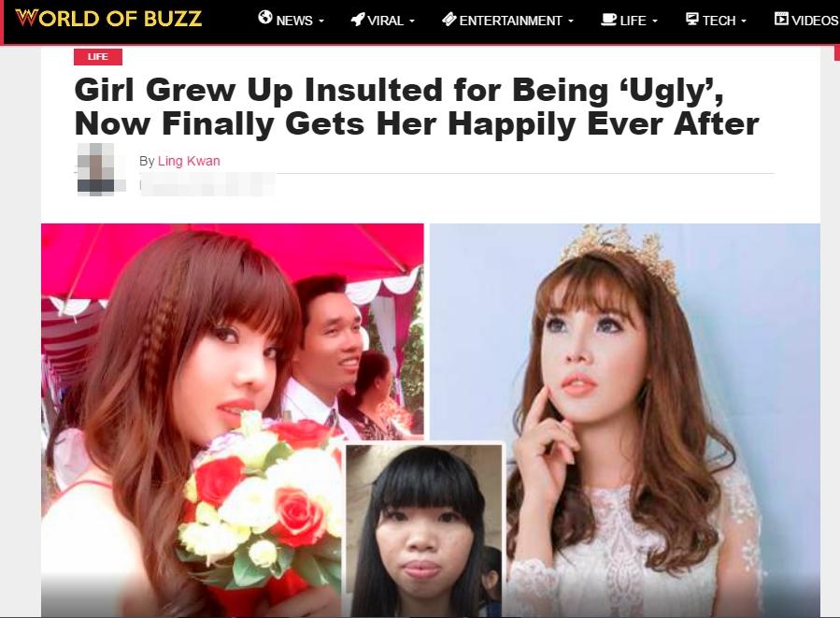Expand the Tech dropdown arrow
This screenshot has height=618, width=840.
pyautogui.click(x=744, y=22)
